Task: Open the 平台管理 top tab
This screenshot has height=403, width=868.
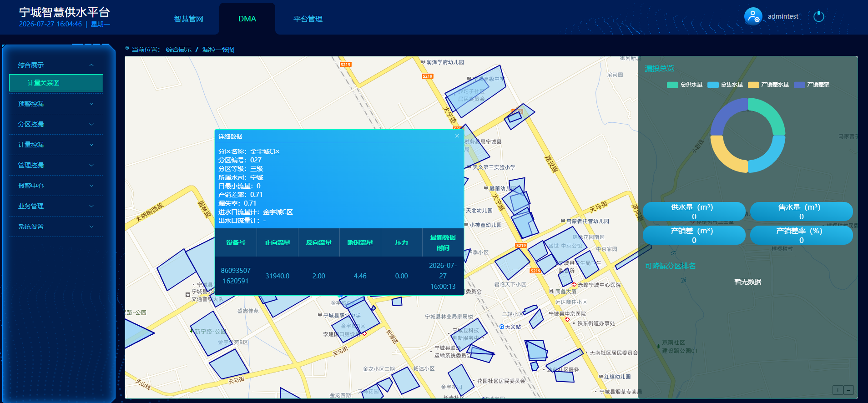Action: point(308,19)
